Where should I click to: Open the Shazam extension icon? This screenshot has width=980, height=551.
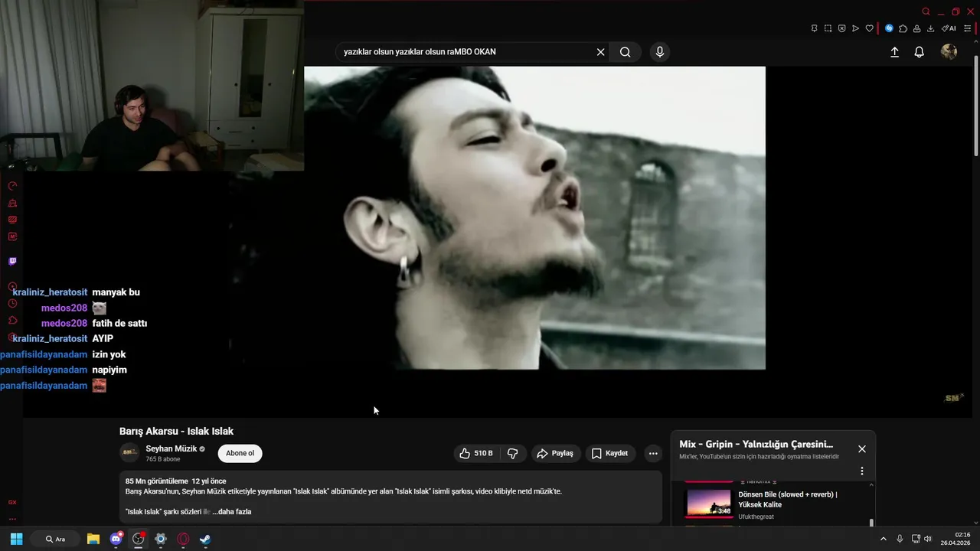[889, 28]
